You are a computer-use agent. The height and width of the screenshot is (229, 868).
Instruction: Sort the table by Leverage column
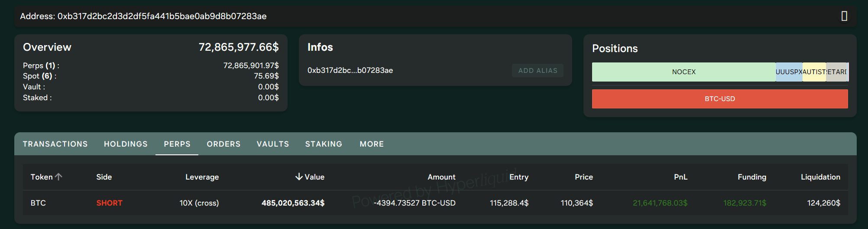[x=202, y=177]
